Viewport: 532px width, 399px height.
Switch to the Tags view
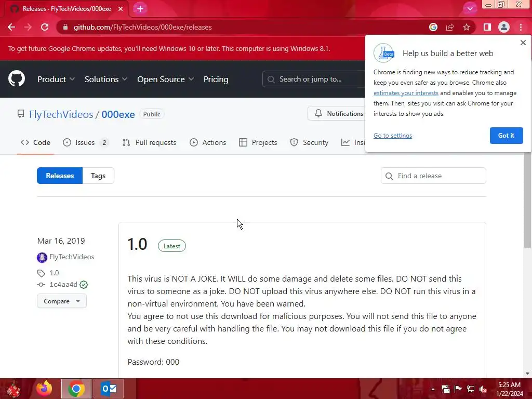tap(98, 176)
